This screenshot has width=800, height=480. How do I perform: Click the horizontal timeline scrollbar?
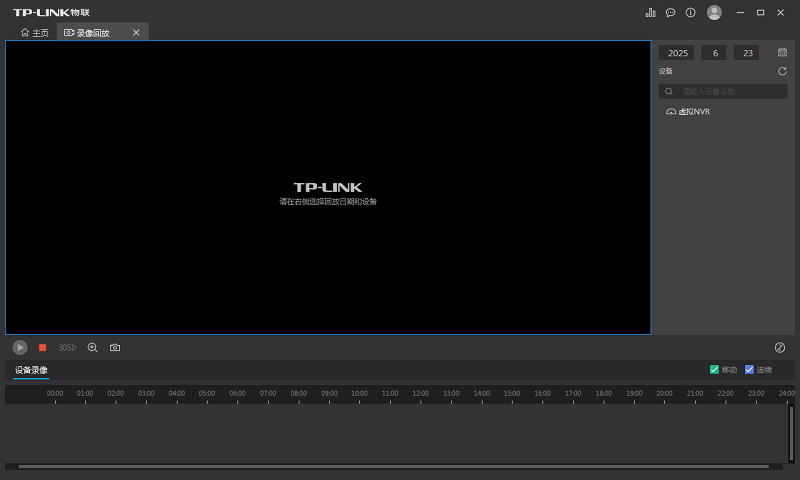coord(393,466)
